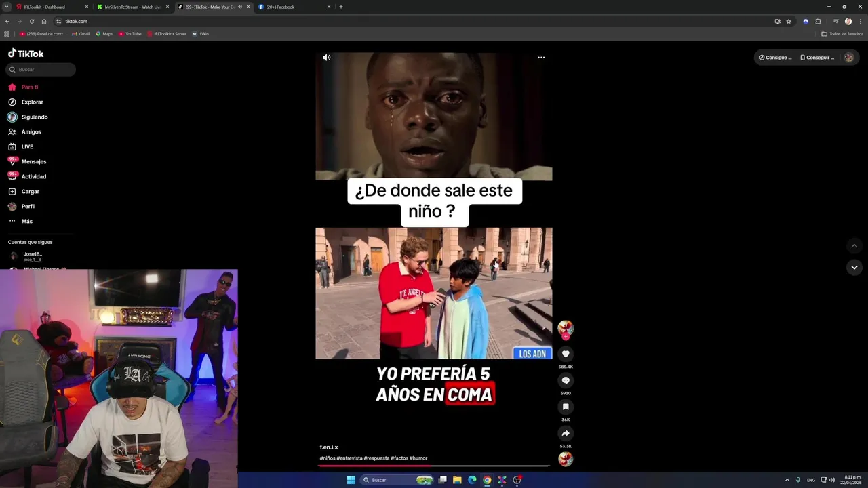Switch to the IRLToolkit Dashboard tab
The height and width of the screenshot is (488, 868).
(x=51, y=7)
